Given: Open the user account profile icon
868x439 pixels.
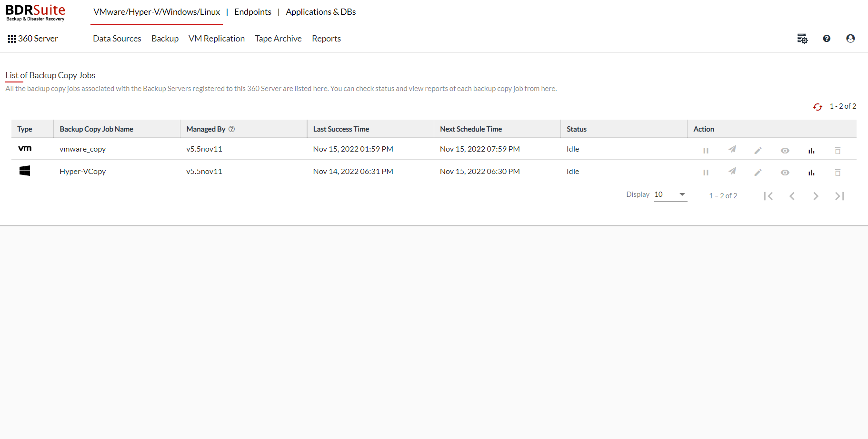Looking at the screenshot, I should click(x=850, y=39).
